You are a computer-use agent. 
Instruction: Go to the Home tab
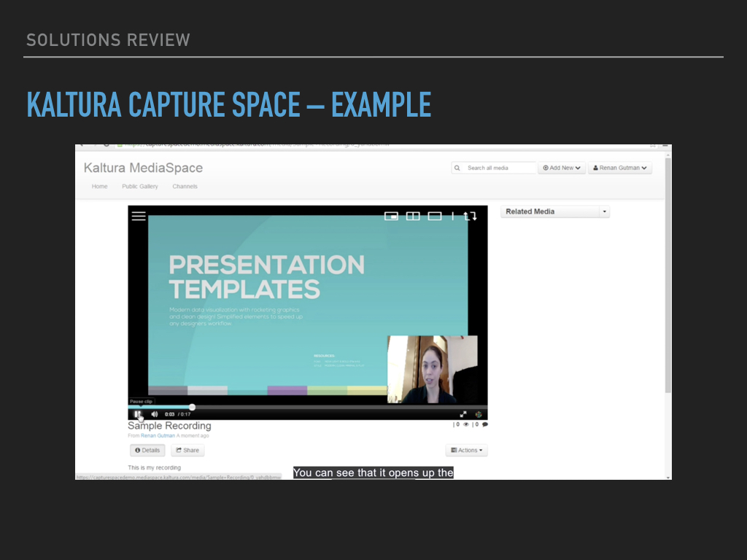tap(99, 187)
